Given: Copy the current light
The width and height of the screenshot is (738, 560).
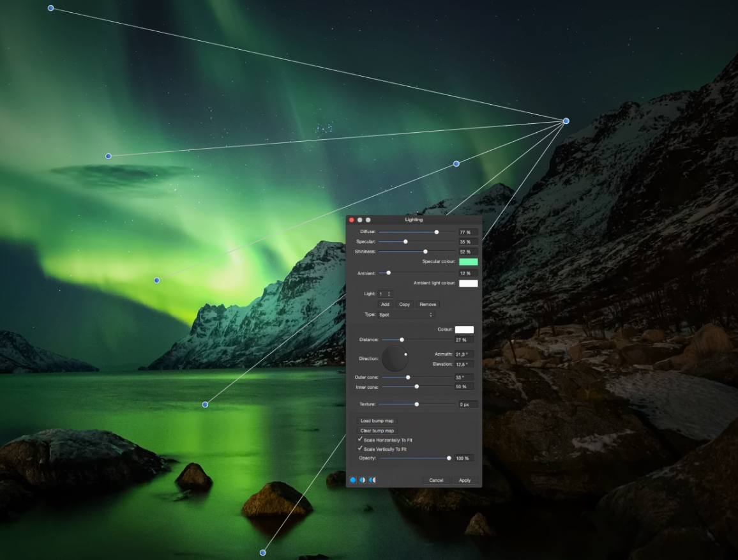Looking at the screenshot, I should point(404,304).
